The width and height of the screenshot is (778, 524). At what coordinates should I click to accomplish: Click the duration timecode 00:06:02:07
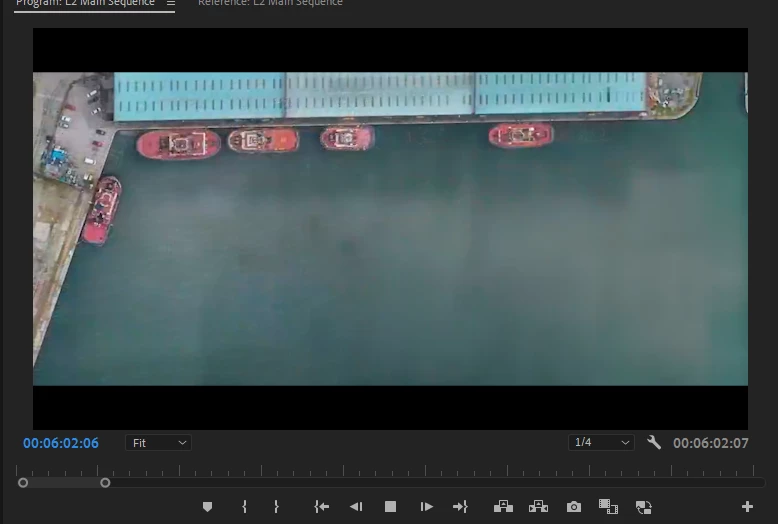click(711, 443)
